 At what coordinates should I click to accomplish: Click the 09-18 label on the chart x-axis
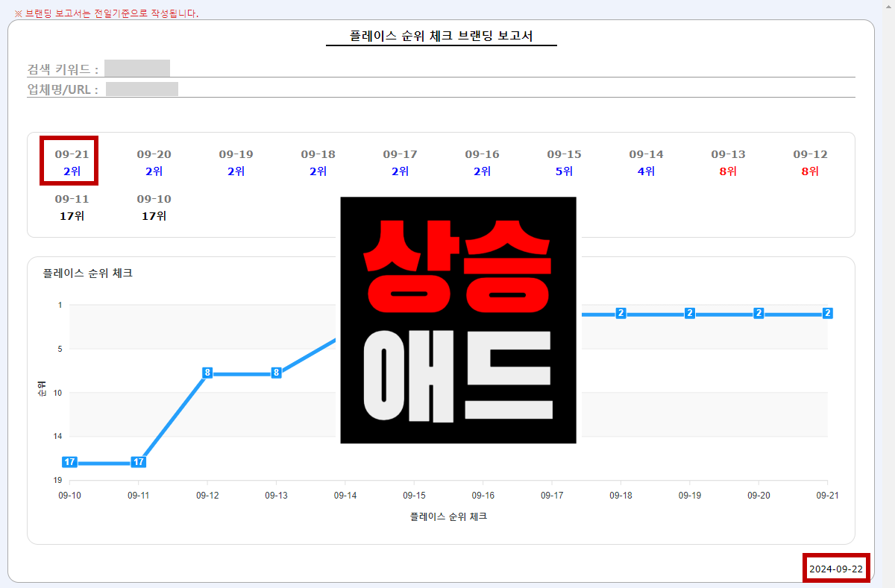click(x=621, y=495)
